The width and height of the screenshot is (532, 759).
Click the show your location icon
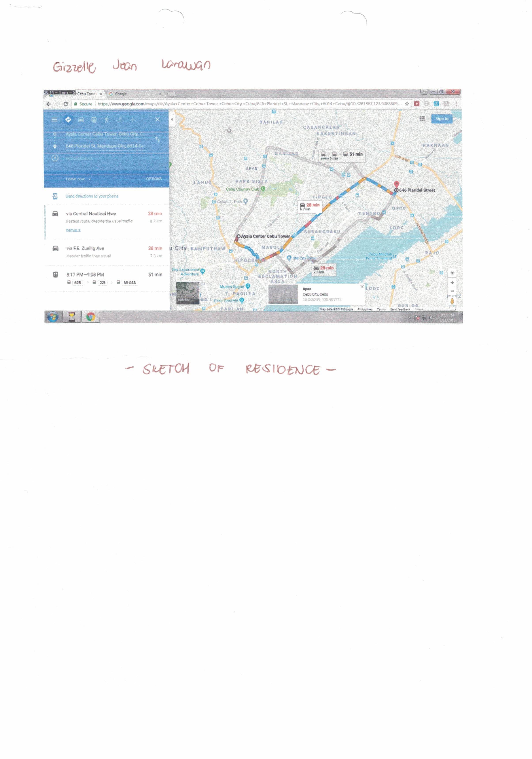coord(452,273)
